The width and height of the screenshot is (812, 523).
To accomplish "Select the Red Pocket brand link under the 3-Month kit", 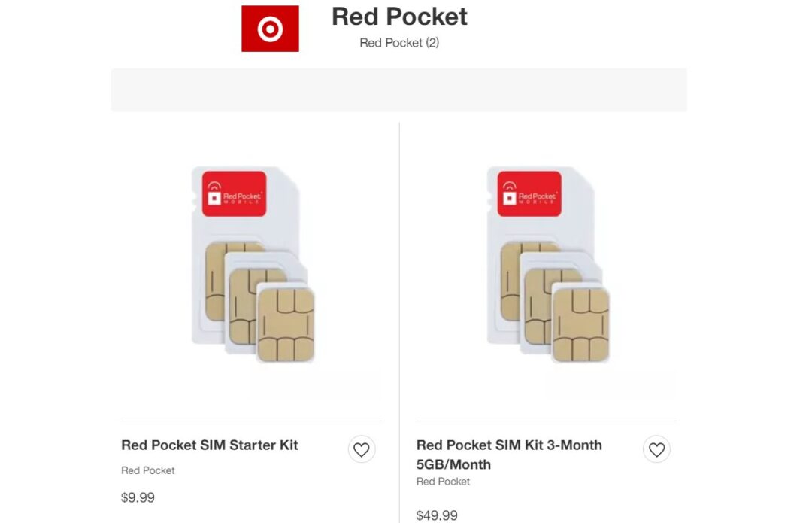I will click(443, 481).
